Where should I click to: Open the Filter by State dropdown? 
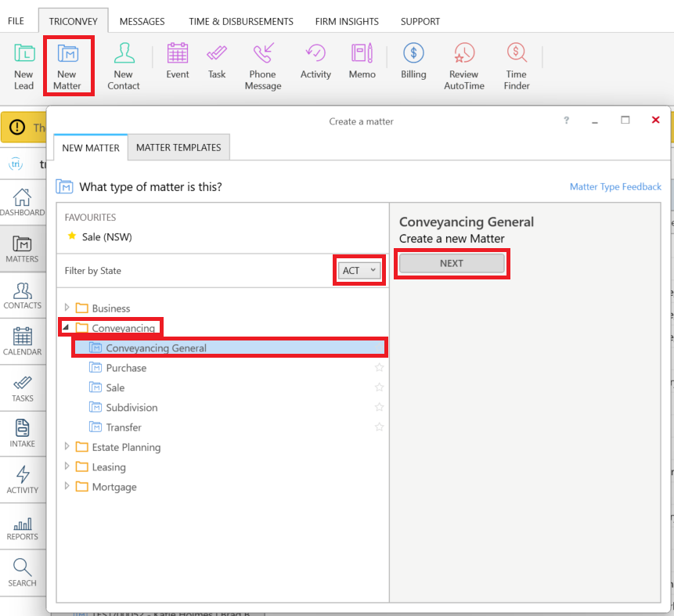point(359,270)
